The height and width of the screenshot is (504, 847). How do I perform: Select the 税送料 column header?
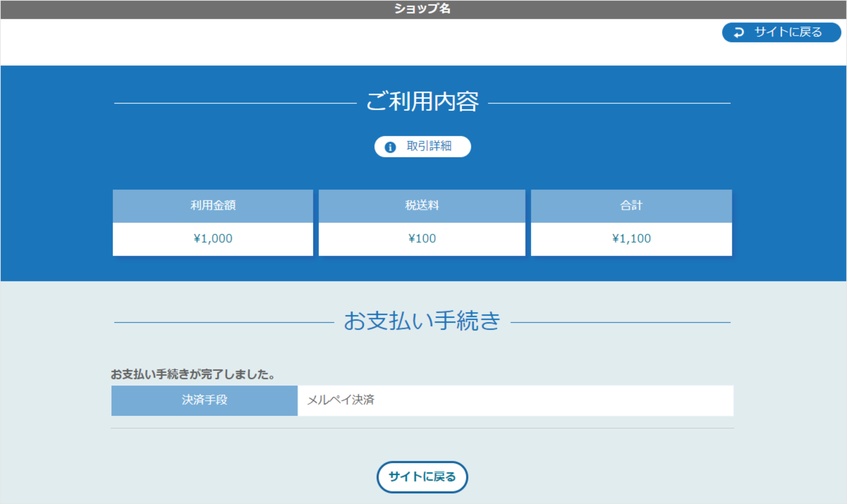422,205
